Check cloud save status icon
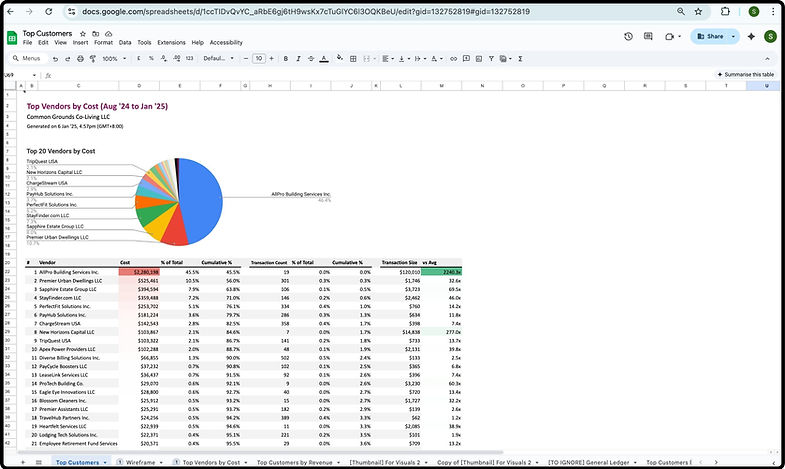Viewport: 785px width, 469px height. click(108, 34)
